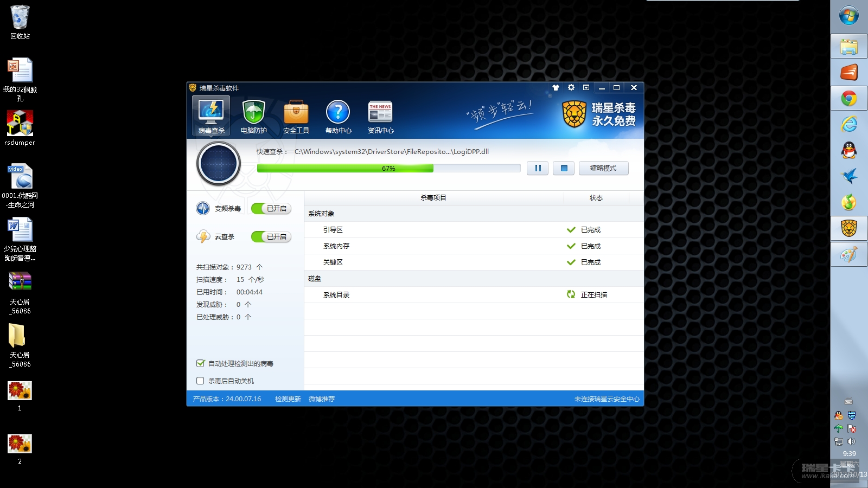Select the 系统目录 scan item

coord(474,295)
